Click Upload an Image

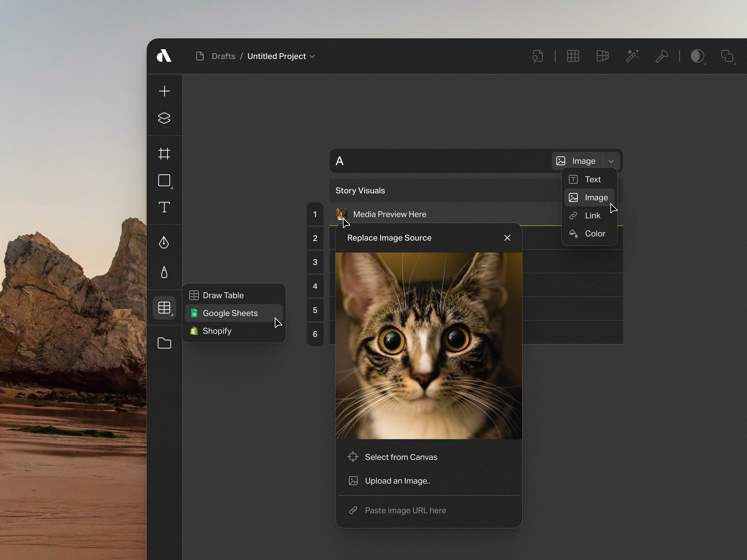click(x=398, y=481)
